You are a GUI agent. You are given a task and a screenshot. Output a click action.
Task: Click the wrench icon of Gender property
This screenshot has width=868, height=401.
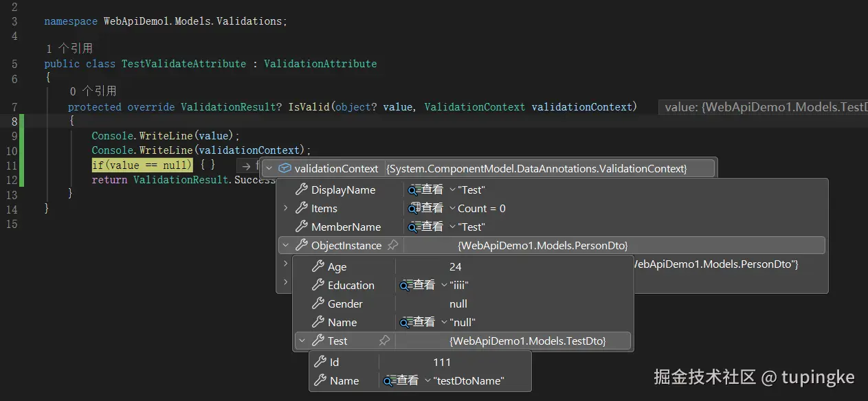click(318, 303)
